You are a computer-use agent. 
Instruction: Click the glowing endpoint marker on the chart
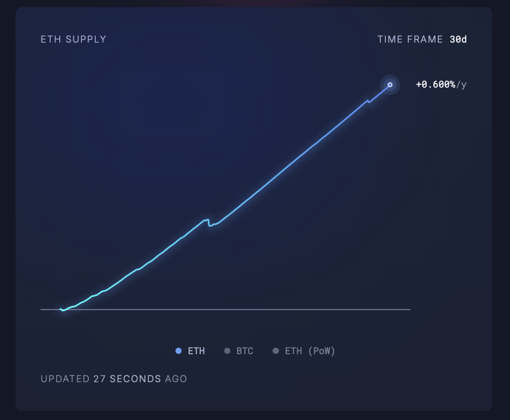coord(390,85)
